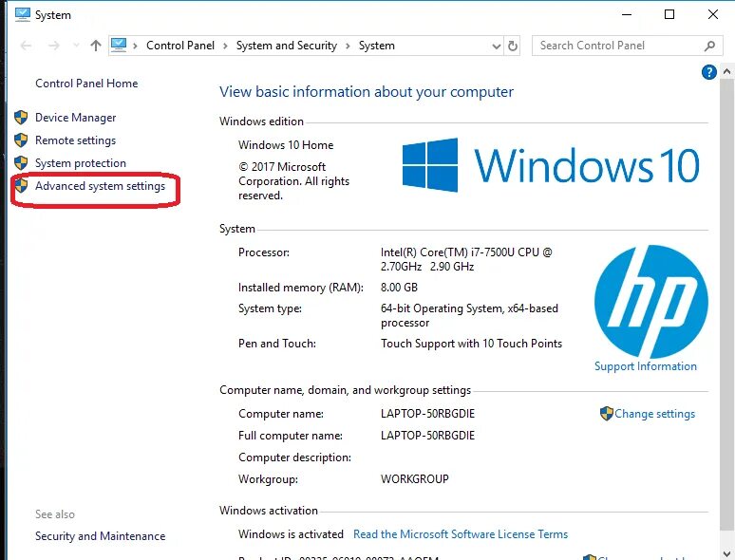Open Security and Maintenance link
Viewport: 735px width, 560px height.
click(x=101, y=536)
